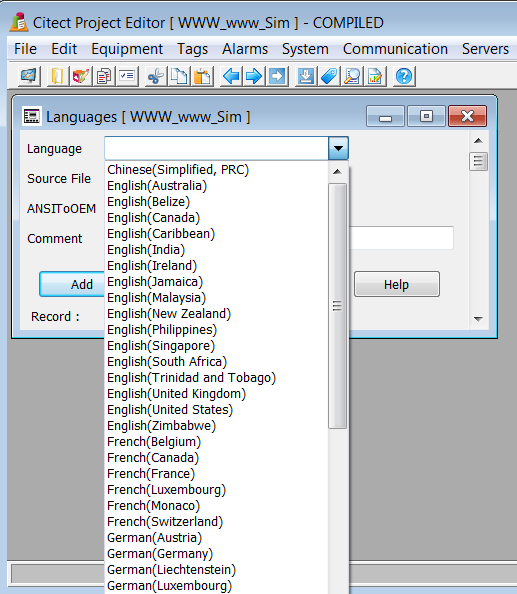517x594 pixels.
Task: Click the download arrow toolbar icon
Action: pos(306,76)
